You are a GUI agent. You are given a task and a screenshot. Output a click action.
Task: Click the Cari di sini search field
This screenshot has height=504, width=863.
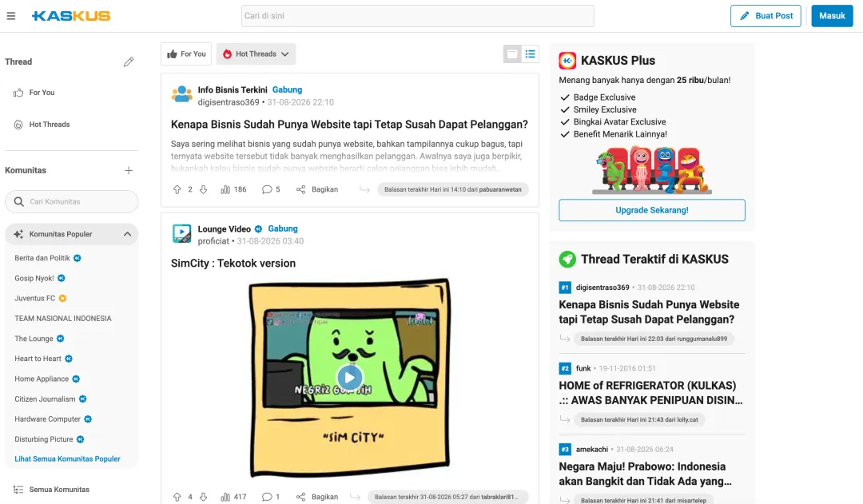coord(418,16)
